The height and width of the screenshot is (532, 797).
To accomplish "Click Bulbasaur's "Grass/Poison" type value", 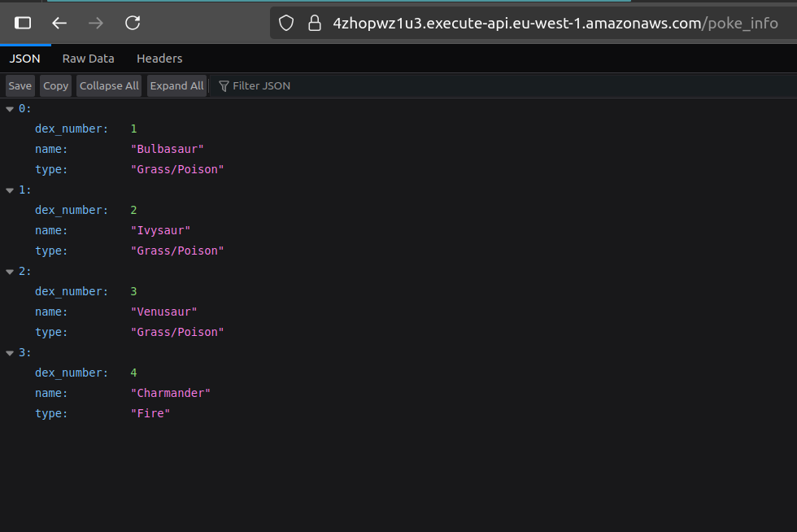I will pyautogui.click(x=177, y=169).
